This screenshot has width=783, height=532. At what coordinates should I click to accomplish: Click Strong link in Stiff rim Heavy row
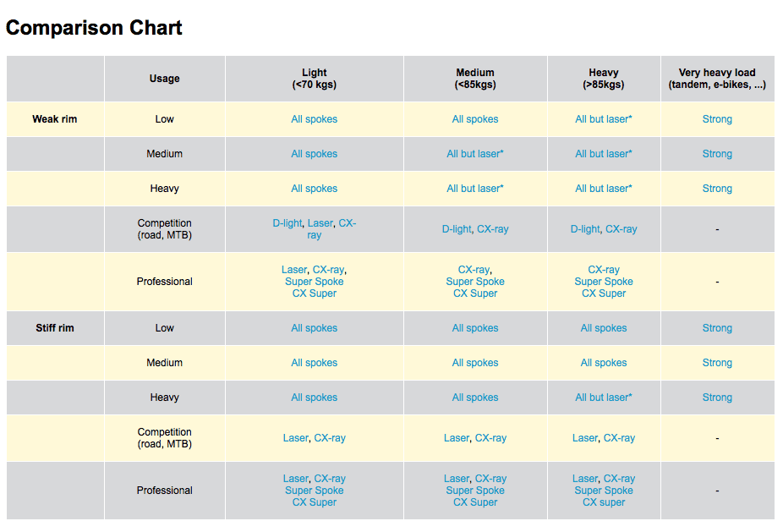[717, 398]
